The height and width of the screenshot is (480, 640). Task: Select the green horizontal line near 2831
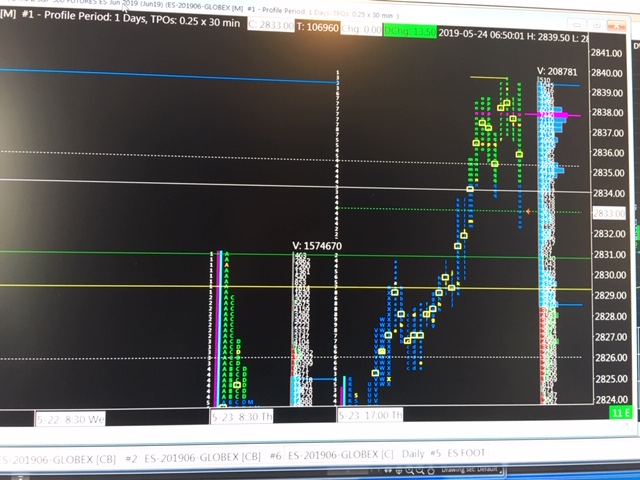296,255
